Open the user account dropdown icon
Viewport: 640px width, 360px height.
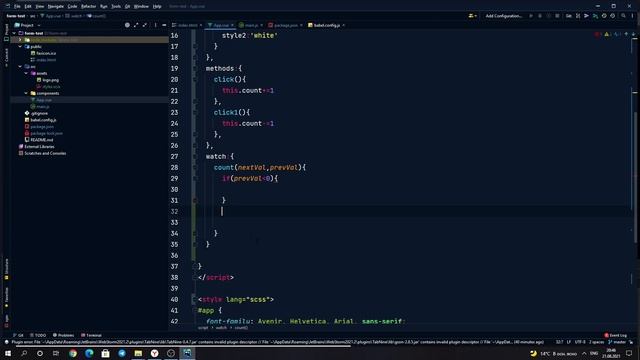(x=473, y=16)
